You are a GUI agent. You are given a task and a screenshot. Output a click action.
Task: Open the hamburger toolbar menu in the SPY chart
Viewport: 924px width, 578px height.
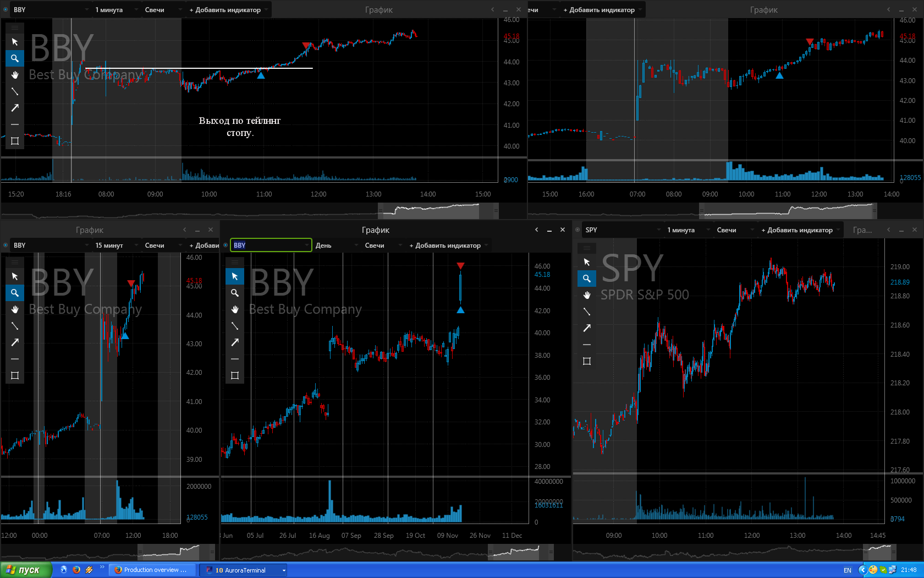point(587,247)
